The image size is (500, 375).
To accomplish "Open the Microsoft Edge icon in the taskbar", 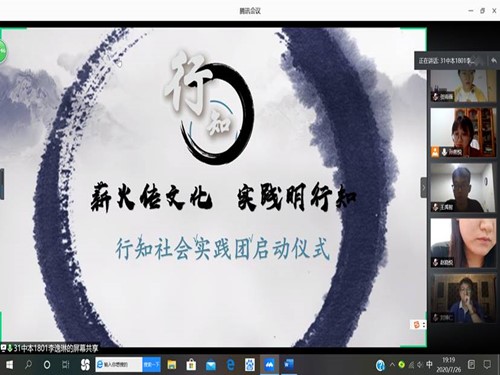I will (x=230, y=365).
